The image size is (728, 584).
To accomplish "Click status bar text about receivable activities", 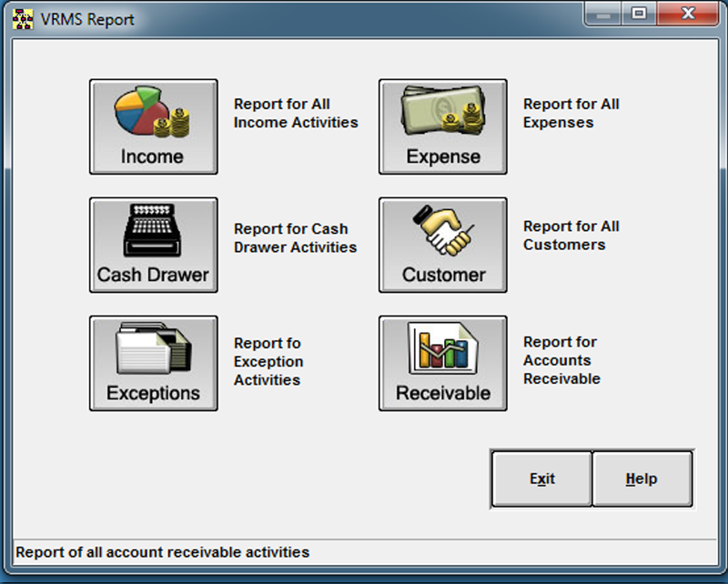I will [163, 552].
